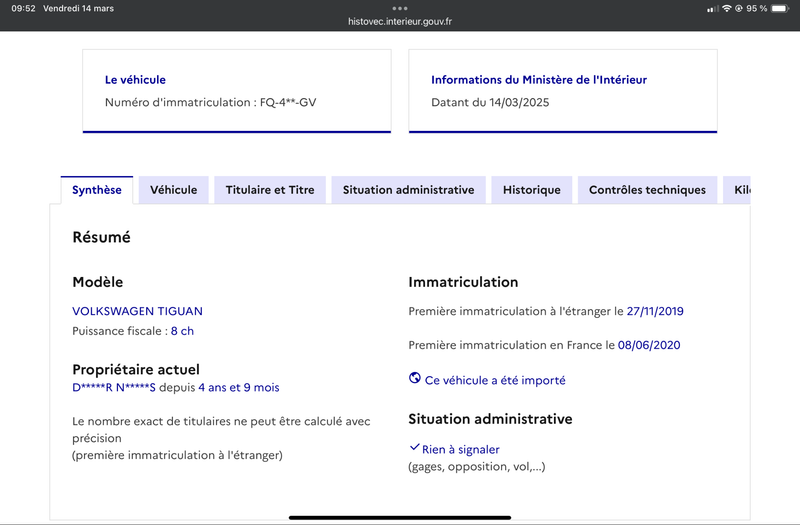Tap the cellular signal bars icon

pyautogui.click(x=712, y=8)
